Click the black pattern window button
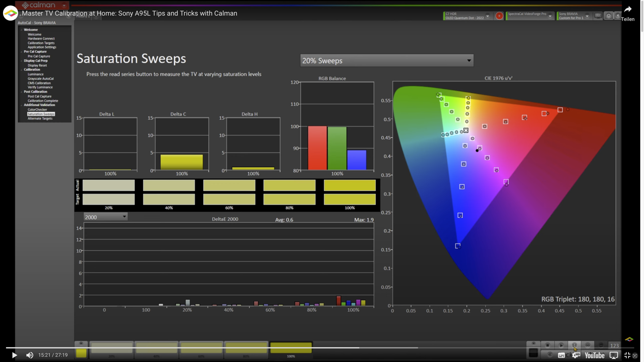The image size is (644, 362). click(533, 353)
